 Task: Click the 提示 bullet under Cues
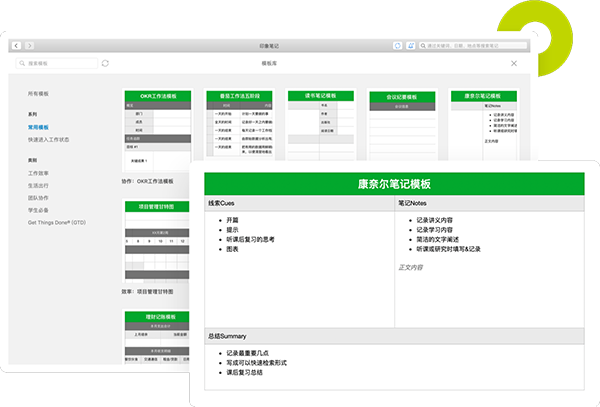pos(232,230)
